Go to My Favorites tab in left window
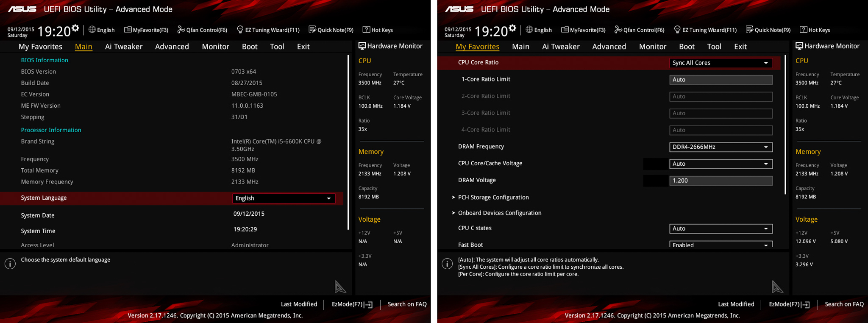The height and width of the screenshot is (323, 868). pyautogui.click(x=40, y=47)
